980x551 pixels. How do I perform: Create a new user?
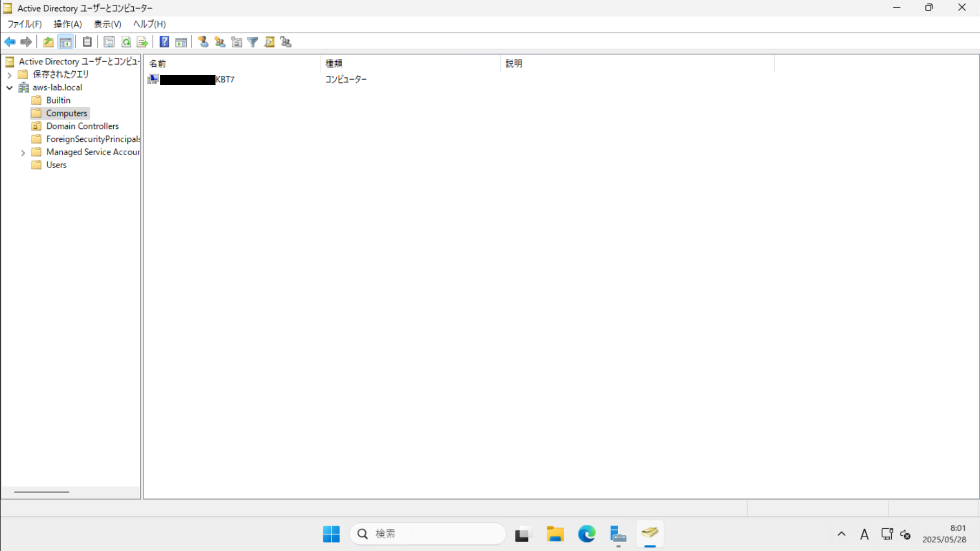pos(203,42)
